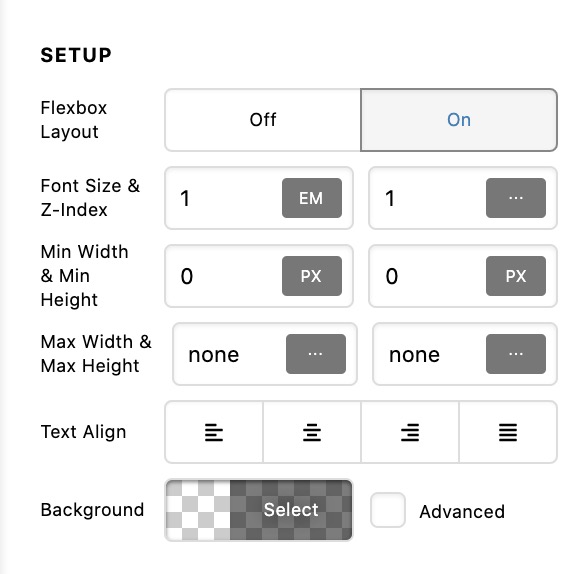This screenshot has width=580, height=574.
Task: Edit the Max Width none field
Action: tap(231, 354)
